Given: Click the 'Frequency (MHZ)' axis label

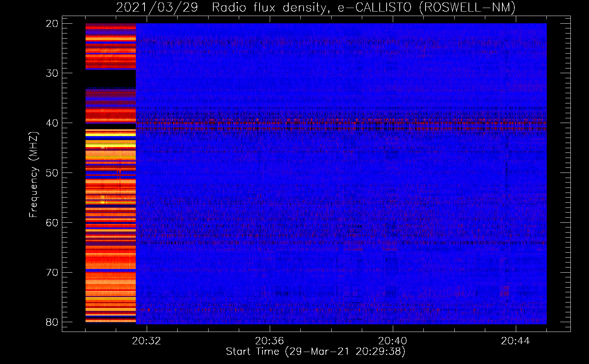Looking at the screenshot, I should pos(33,175).
